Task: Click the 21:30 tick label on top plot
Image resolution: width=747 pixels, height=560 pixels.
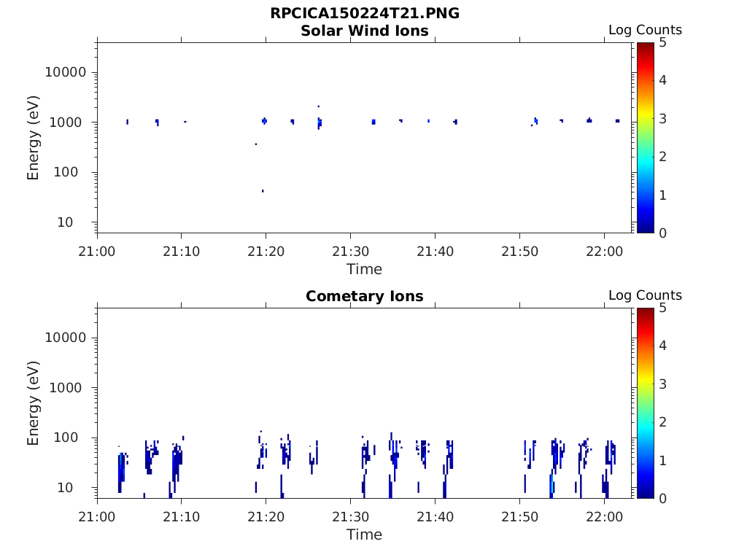Action: 350,251
